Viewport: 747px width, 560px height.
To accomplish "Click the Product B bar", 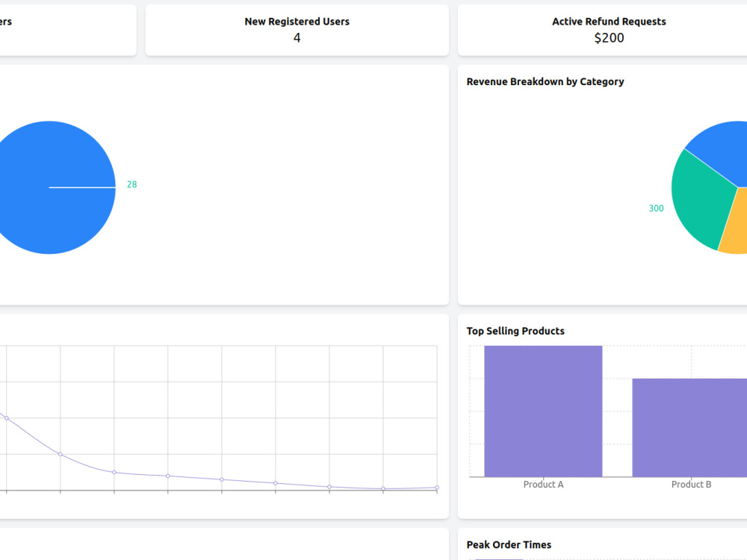I will coord(689,428).
